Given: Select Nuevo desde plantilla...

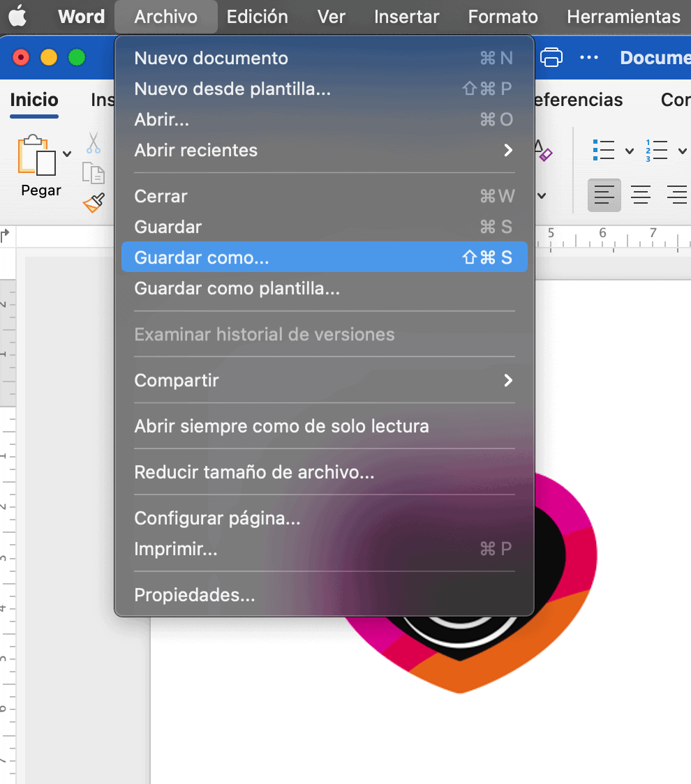Looking at the screenshot, I should point(325,89).
